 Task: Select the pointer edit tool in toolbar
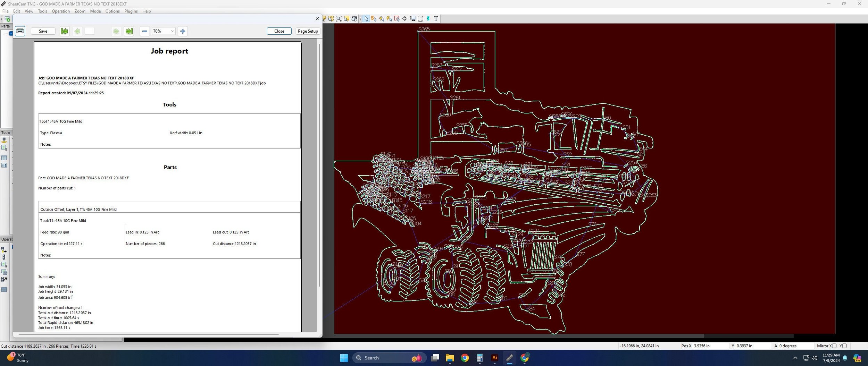click(366, 19)
